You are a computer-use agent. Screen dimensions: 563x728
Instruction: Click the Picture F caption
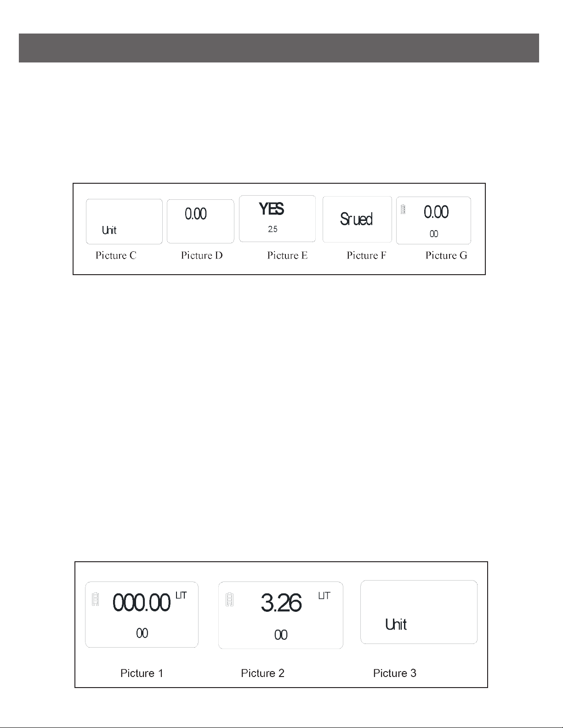coord(366,255)
